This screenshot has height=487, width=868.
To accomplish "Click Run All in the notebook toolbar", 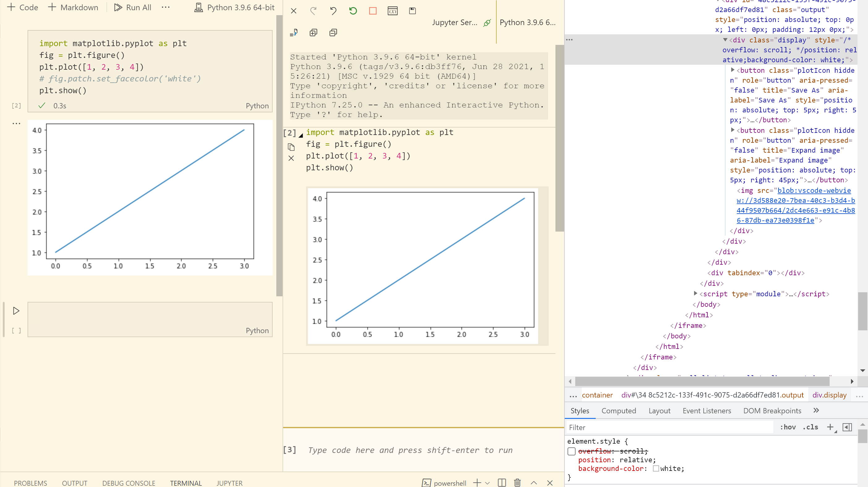I will tap(132, 7).
